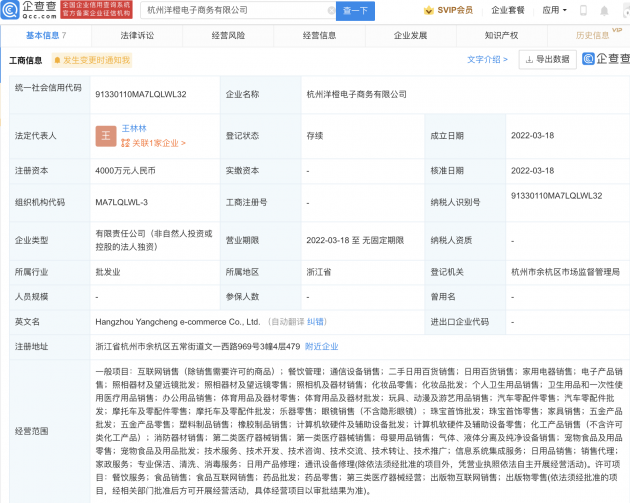This screenshot has height=503, width=630.
Task: Click 导出数据 export button
Action: coord(548,59)
